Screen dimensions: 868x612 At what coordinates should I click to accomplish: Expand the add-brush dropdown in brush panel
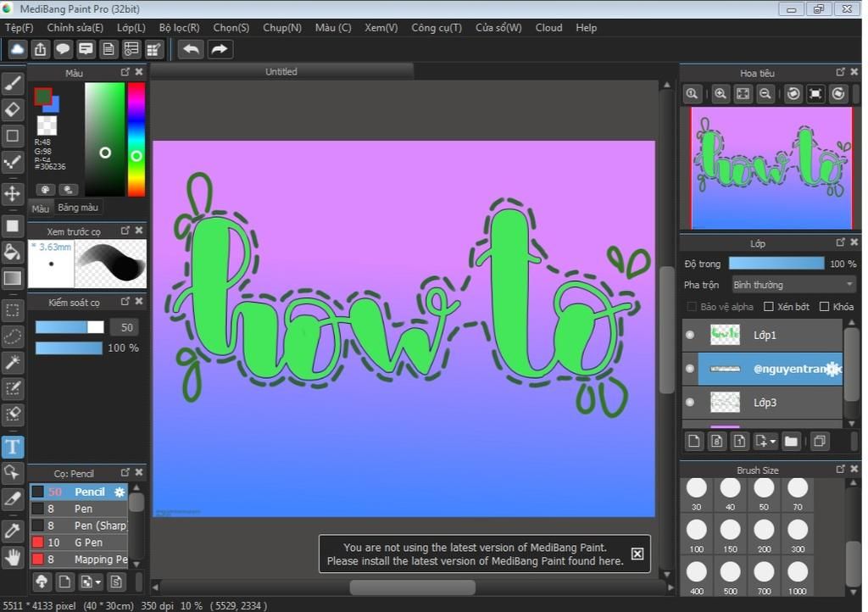coord(98,582)
